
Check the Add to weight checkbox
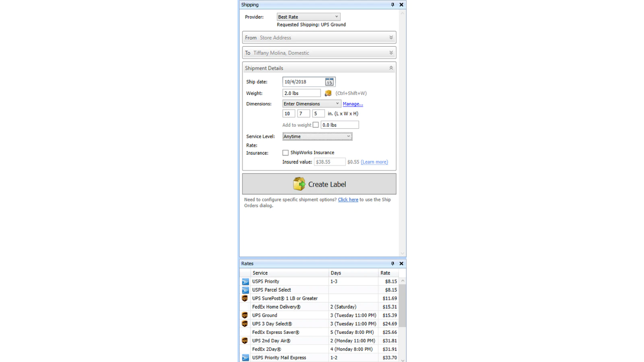pyautogui.click(x=315, y=125)
